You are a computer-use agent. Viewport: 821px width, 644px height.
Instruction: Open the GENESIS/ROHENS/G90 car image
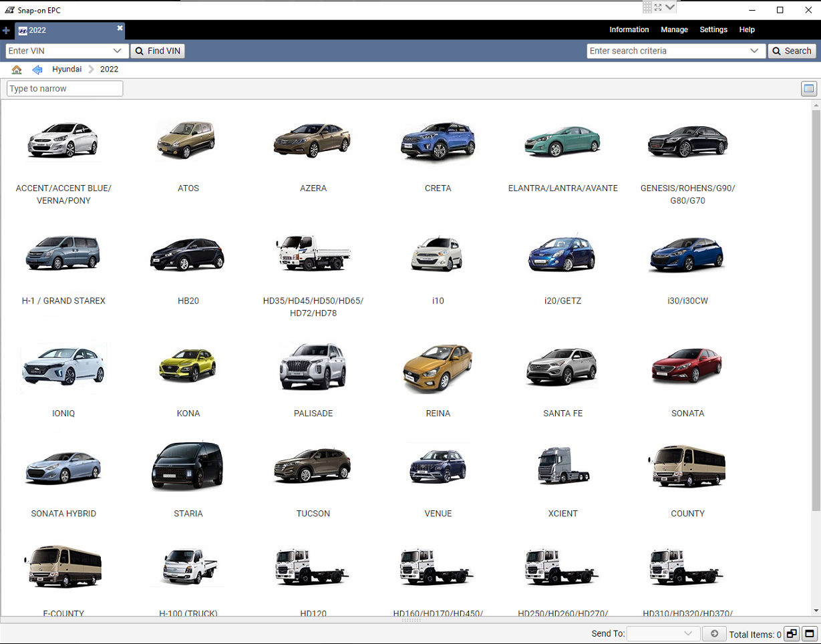[687, 141]
